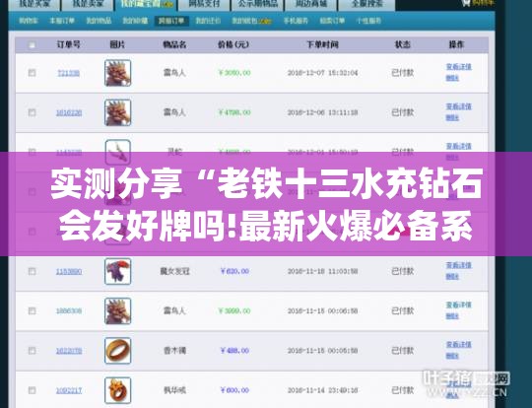Open the 魔女发冠 item thumbnail

tap(118, 271)
